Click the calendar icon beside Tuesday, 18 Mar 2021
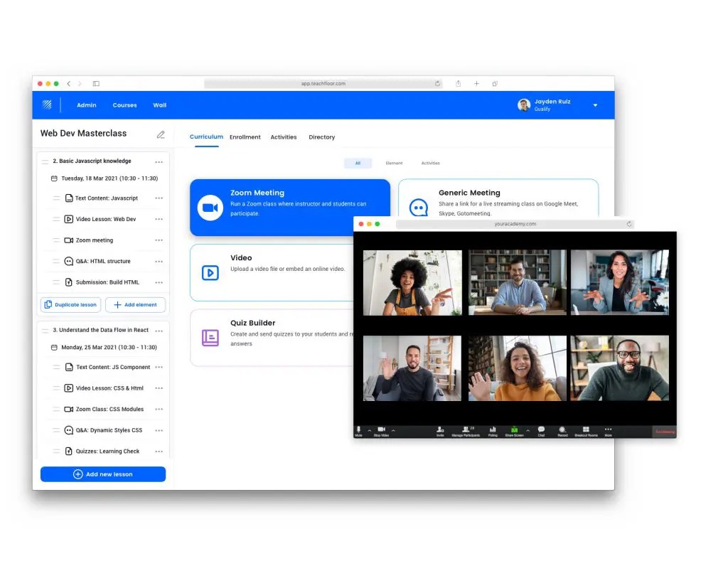This screenshot has height=566, width=728. 54,178
